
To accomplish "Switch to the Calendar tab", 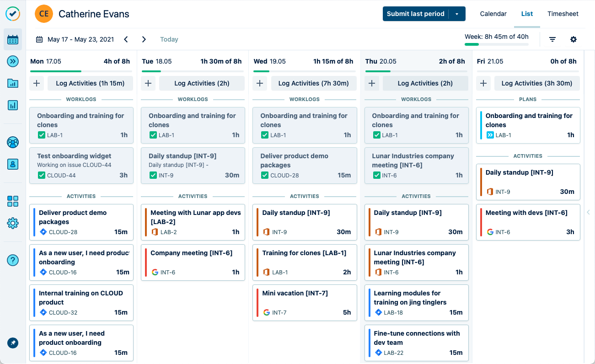I will [x=493, y=14].
